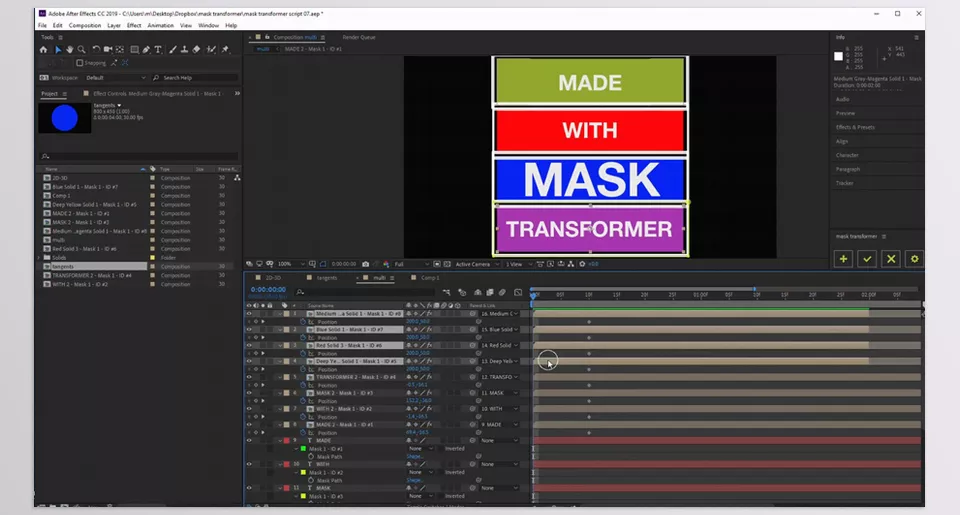Viewport: 960px width, 515px height.
Task: Open the Character panel
Action: [x=847, y=155]
